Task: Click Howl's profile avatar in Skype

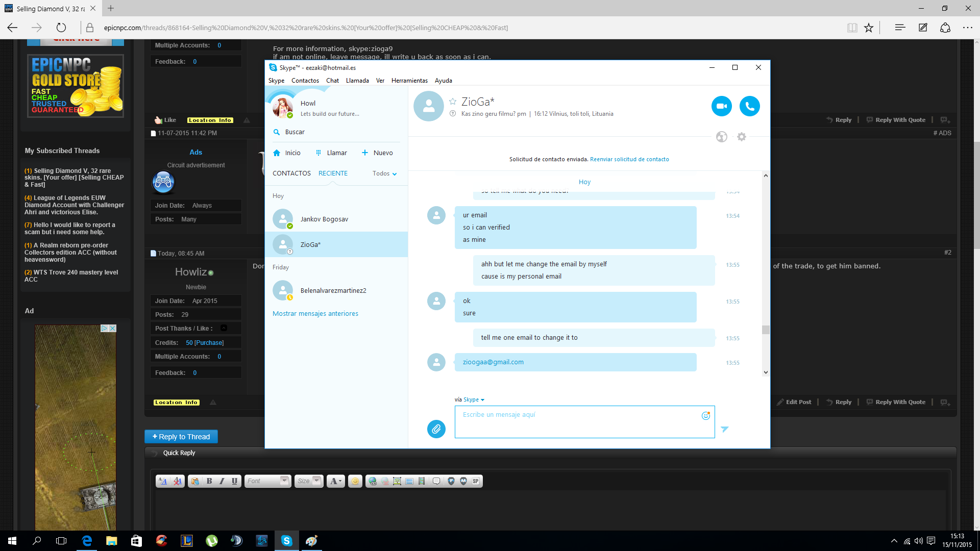Action: tap(282, 108)
